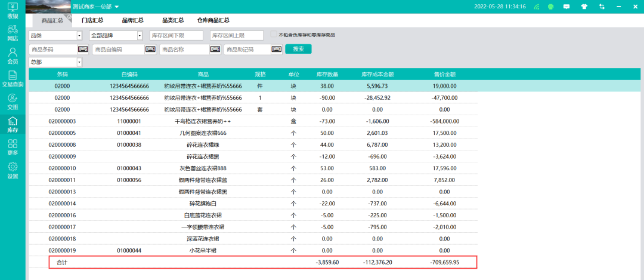Viewport: 644px width, 280px height.
Task: Expand the 全部品牌 brand dropdown
Action: (140, 36)
